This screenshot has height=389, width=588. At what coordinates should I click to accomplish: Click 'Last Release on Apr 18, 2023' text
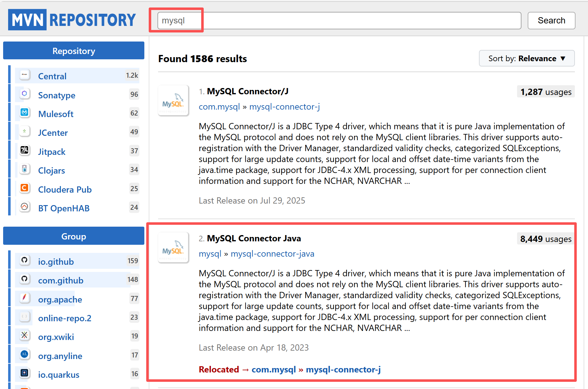(x=254, y=347)
